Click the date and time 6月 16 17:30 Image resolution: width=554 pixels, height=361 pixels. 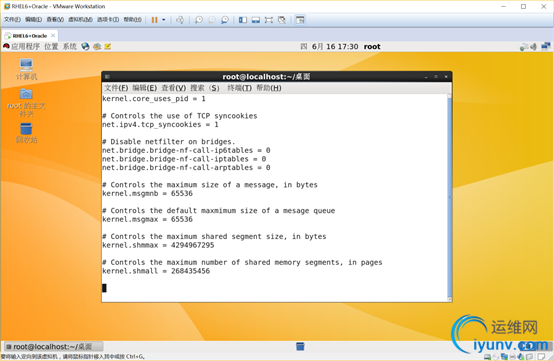[335, 47]
